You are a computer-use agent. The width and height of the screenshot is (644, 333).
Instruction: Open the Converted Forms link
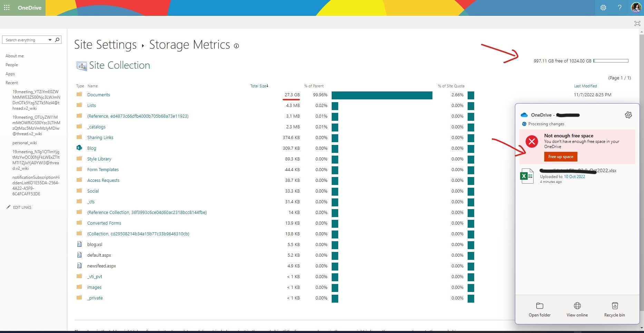tap(104, 223)
